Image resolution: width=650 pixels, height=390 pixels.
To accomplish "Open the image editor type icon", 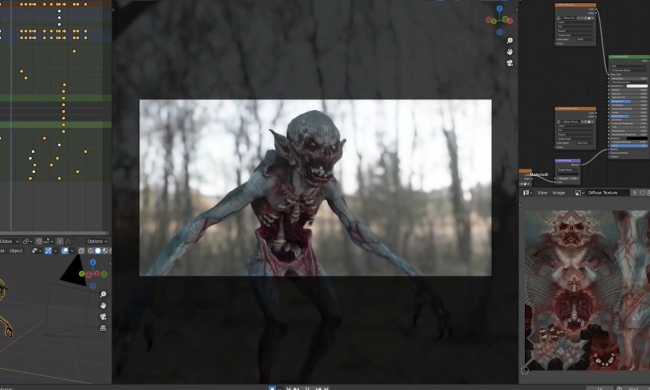I will [x=527, y=193].
